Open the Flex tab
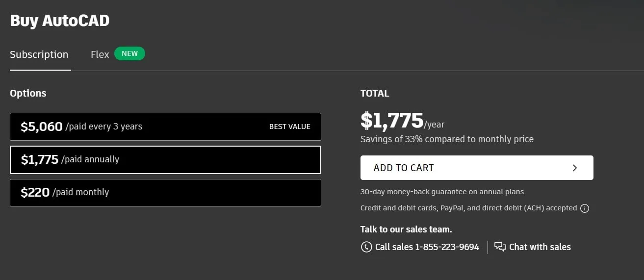The height and width of the screenshot is (280, 644). [100, 54]
